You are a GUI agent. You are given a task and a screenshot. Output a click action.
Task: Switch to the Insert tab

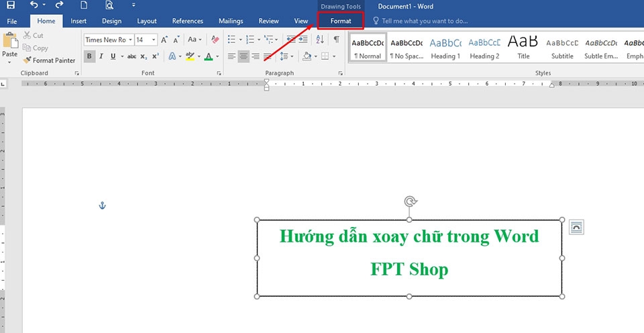[x=78, y=21]
